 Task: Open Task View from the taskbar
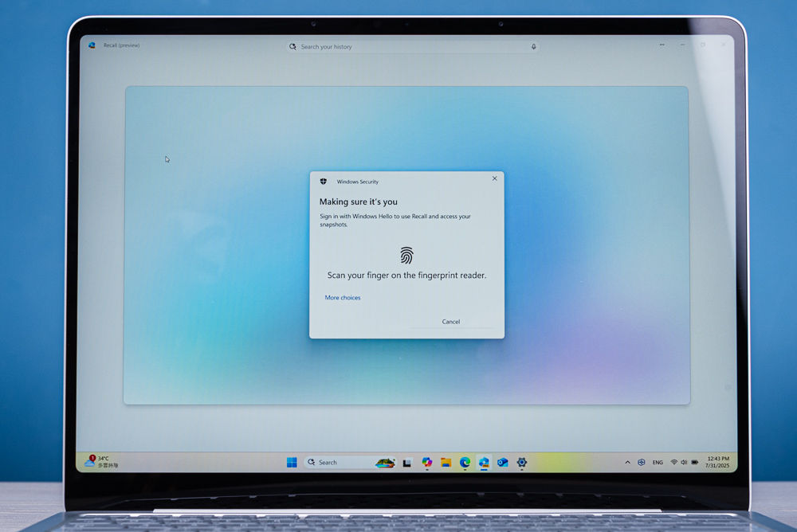pos(407,463)
